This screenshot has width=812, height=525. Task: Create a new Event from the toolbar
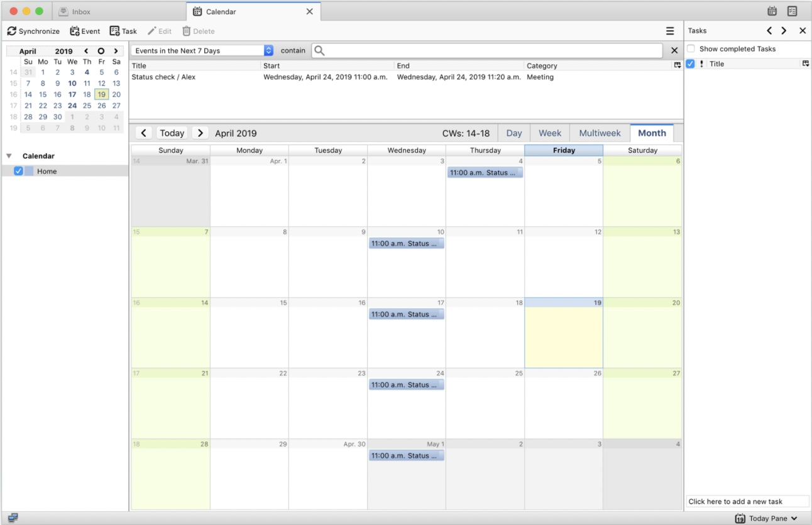(84, 31)
